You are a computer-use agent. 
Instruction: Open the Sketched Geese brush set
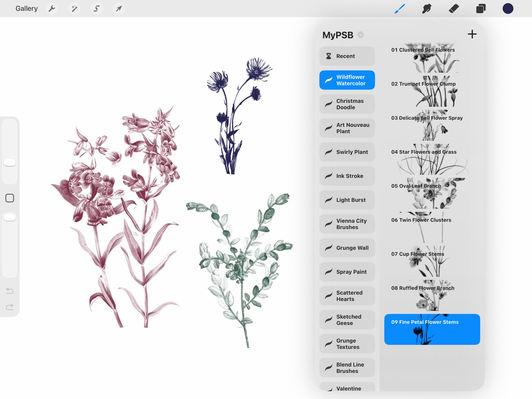click(x=347, y=320)
